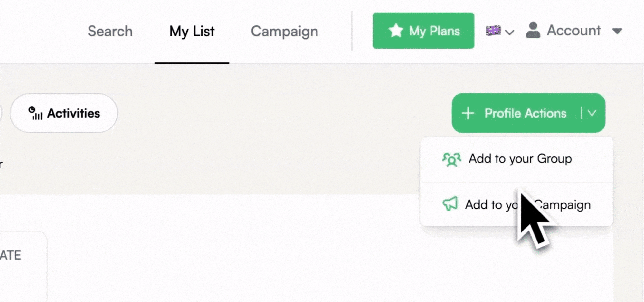This screenshot has width=644, height=302.
Task: Click the UK flag language icon
Action: (x=493, y=31)
